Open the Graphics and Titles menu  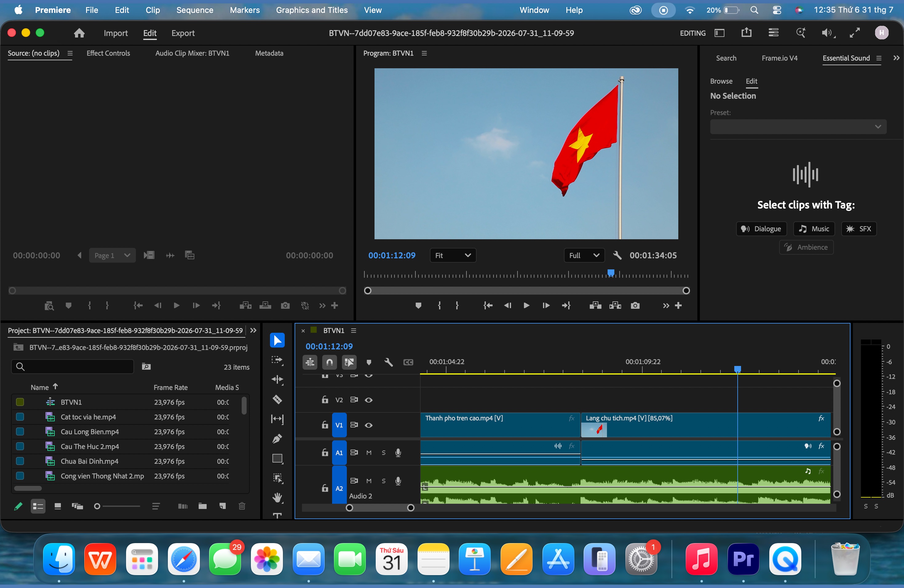[312, 10]
